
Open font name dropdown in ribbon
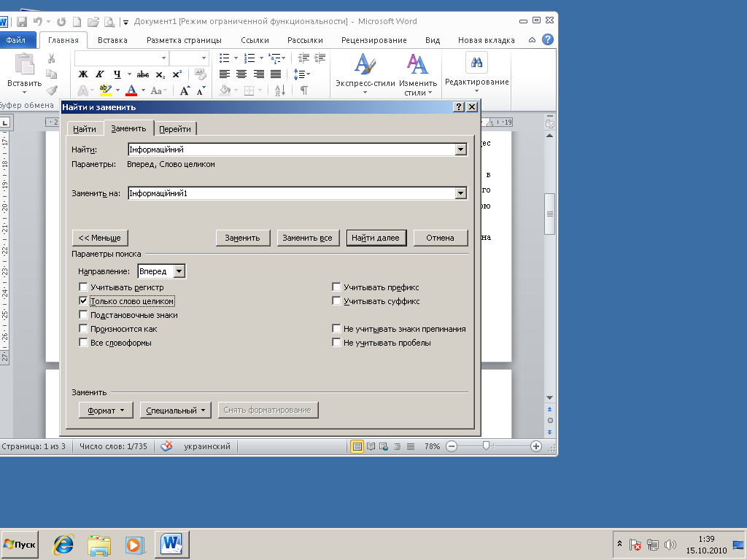(163, 58)
